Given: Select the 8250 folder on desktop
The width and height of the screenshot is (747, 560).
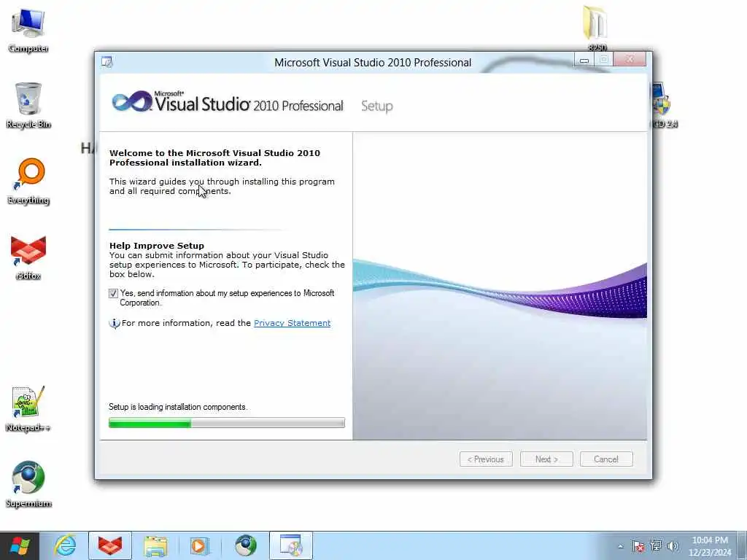Looking at the screenshot, I should tap(597, 28).
